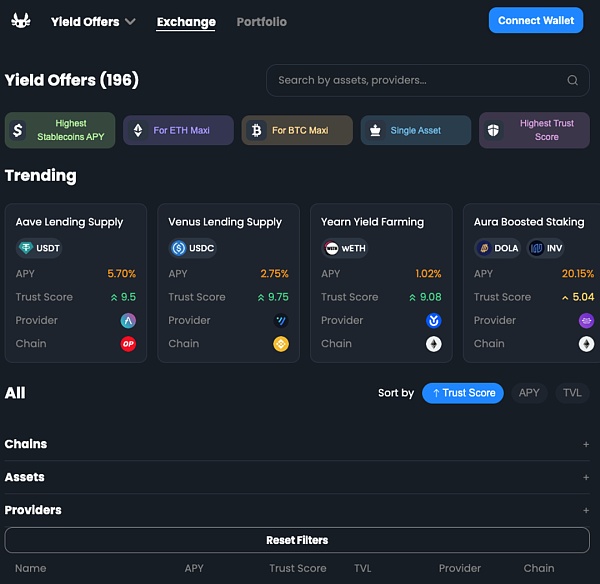Sort offers by Trust Score
This screenshot has width=600, height=584.
462,393
